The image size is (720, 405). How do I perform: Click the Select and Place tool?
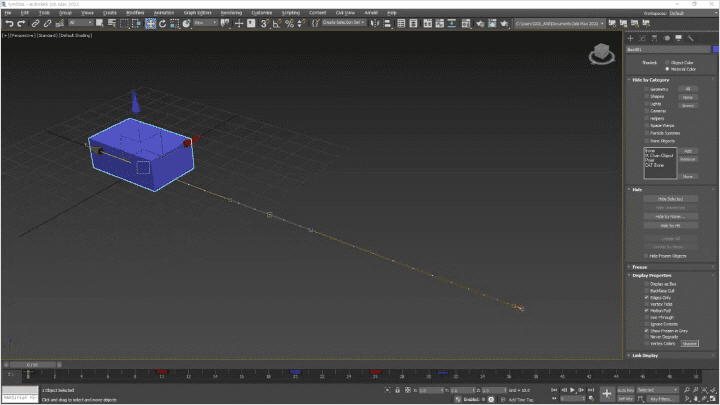(x=186, y=23)
